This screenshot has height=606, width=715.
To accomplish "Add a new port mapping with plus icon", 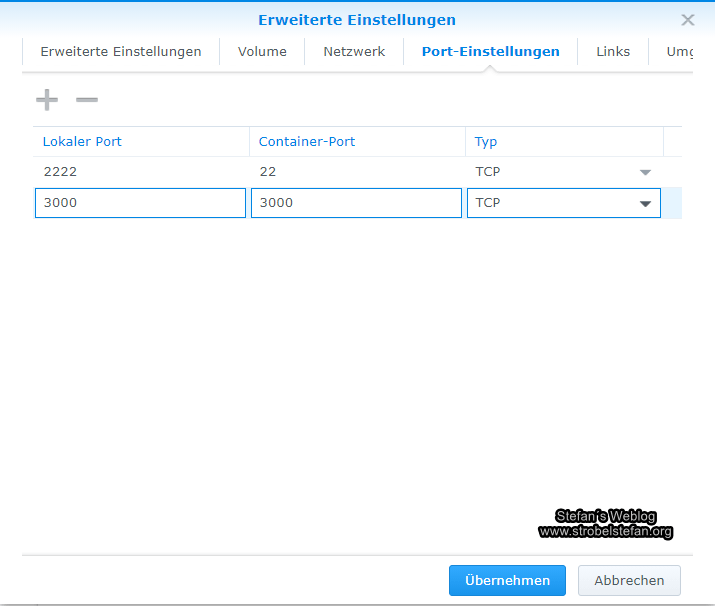I will point(47,100).
